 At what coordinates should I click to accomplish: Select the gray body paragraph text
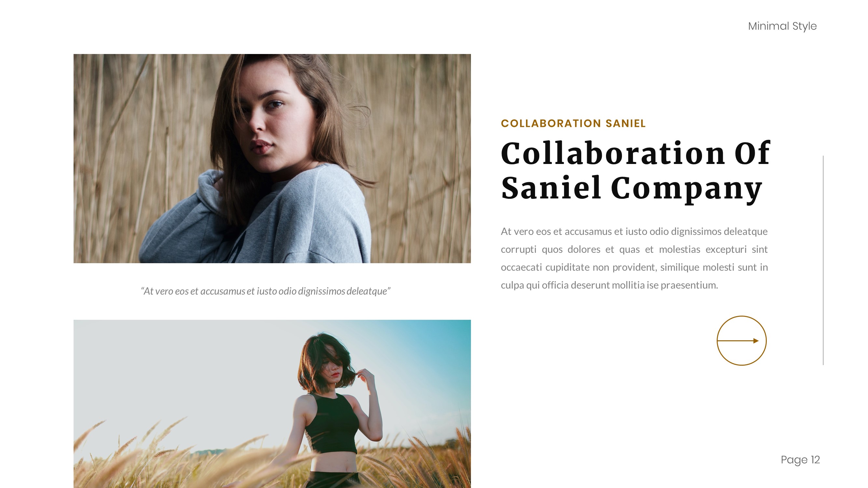tap(634, 258)
